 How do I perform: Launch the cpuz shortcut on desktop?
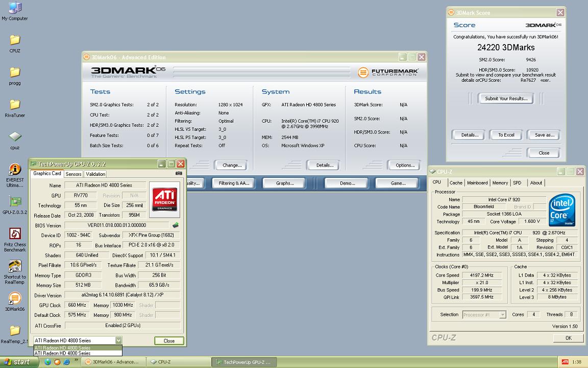click(15, 141)
